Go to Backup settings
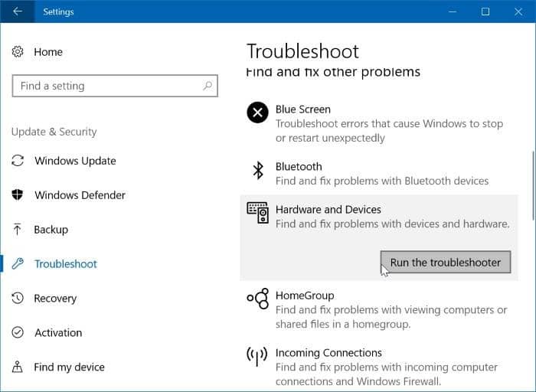 point(51,230)
